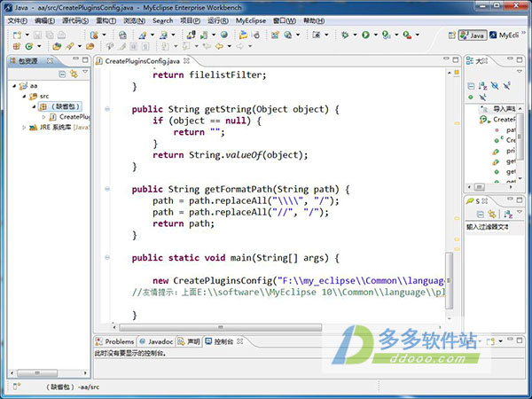Select the Java perspective button
The height and width of the screenshot is (399, 532).
pos(473,35)
